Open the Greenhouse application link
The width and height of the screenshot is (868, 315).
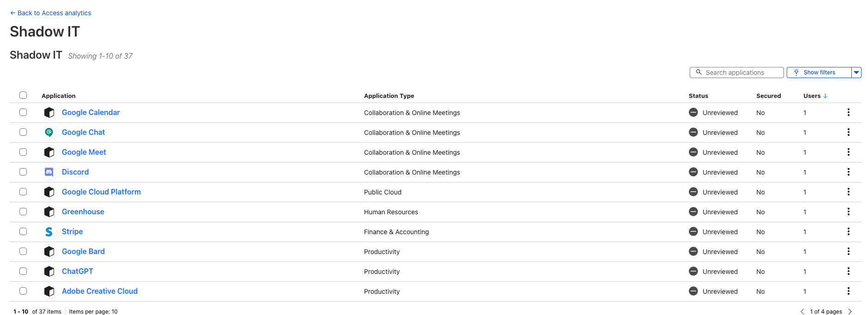click(83, 212)
